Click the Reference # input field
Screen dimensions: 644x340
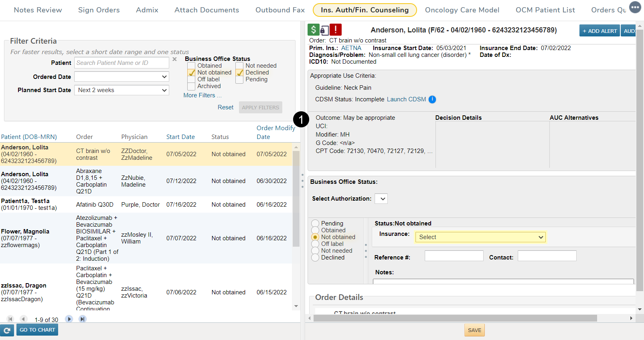pyautogui.click(x=454, y=256)
